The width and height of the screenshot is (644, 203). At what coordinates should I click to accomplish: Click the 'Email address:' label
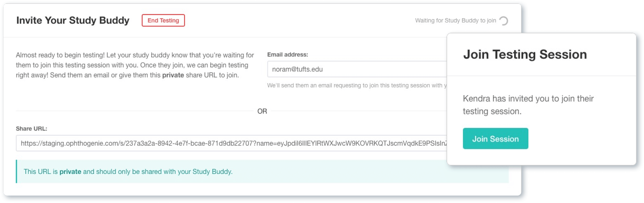(x=287, y=55)
